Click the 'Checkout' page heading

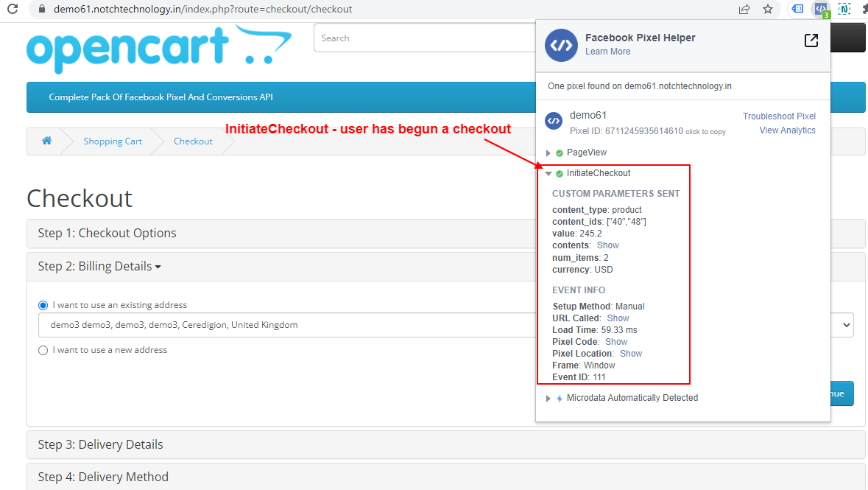tap(80, 198)
